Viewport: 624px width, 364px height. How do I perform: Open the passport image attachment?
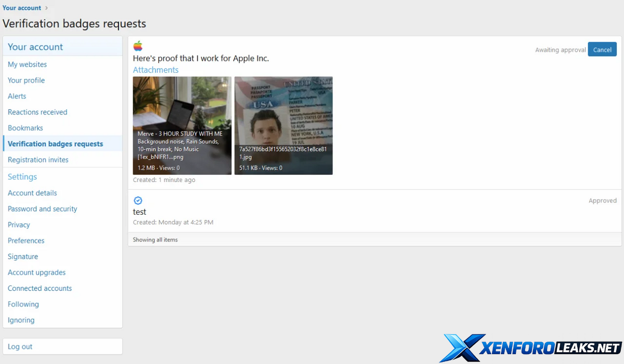coord(283,125)
